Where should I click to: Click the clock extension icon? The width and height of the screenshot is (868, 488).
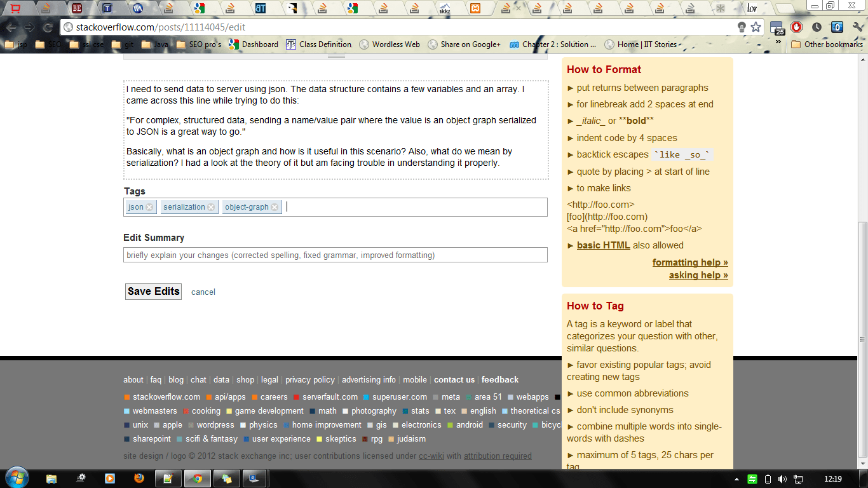[816, 28]
